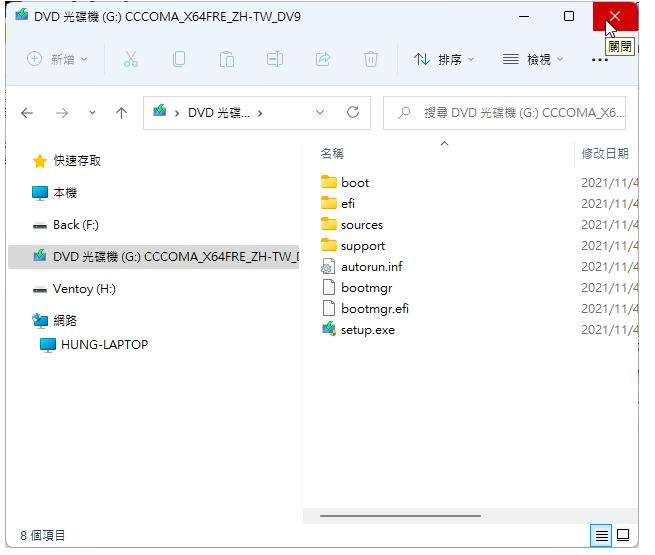
Task: Select 網路 in navigation pane
Action: (65, 321)
